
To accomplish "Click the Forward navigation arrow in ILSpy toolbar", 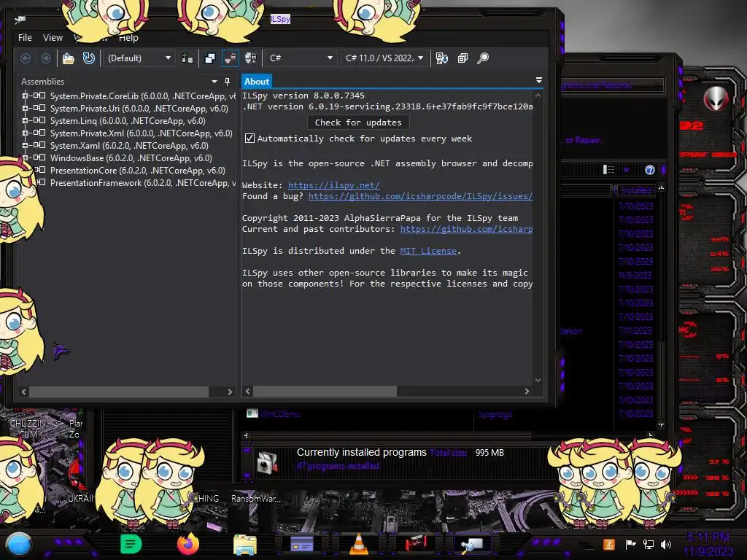I will (x=46, y=58).
